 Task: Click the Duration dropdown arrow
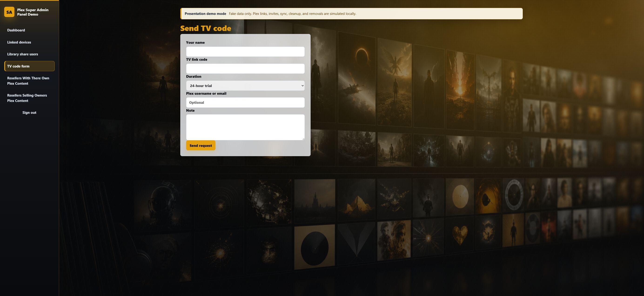302,85
